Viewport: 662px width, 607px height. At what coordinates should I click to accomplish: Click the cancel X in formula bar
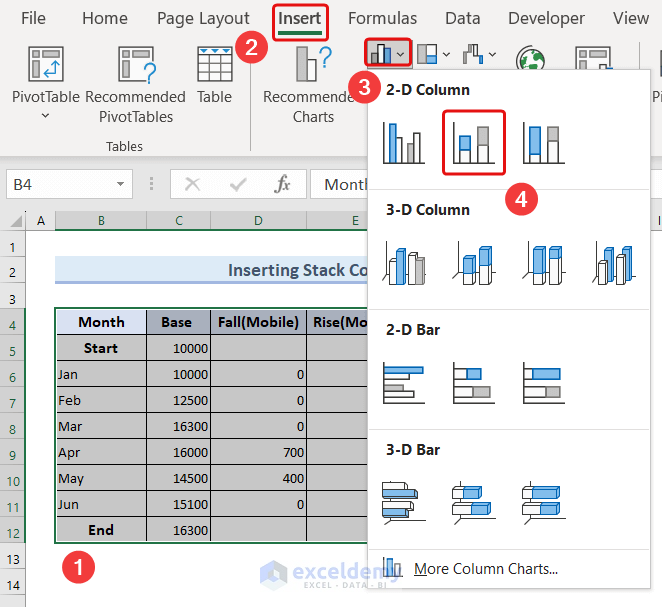click(x=193, y=184)
